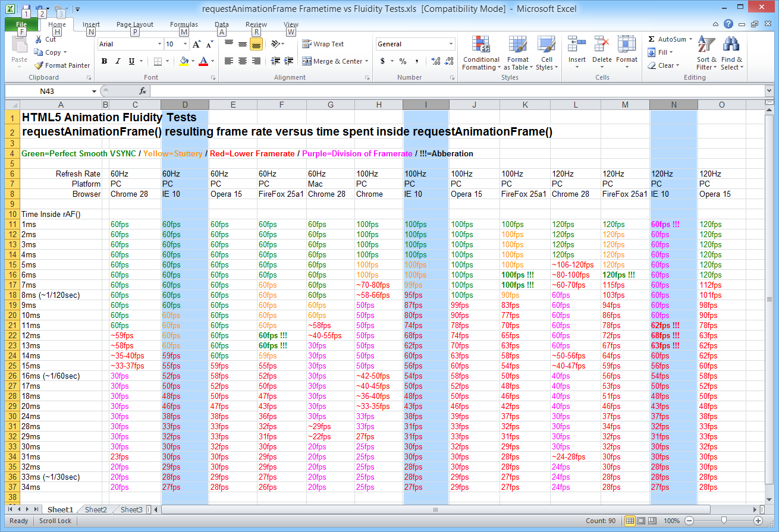Switch to the Sheet2 worksheet tab
This screenshot has width=779, height=532.
click(96, 509)
